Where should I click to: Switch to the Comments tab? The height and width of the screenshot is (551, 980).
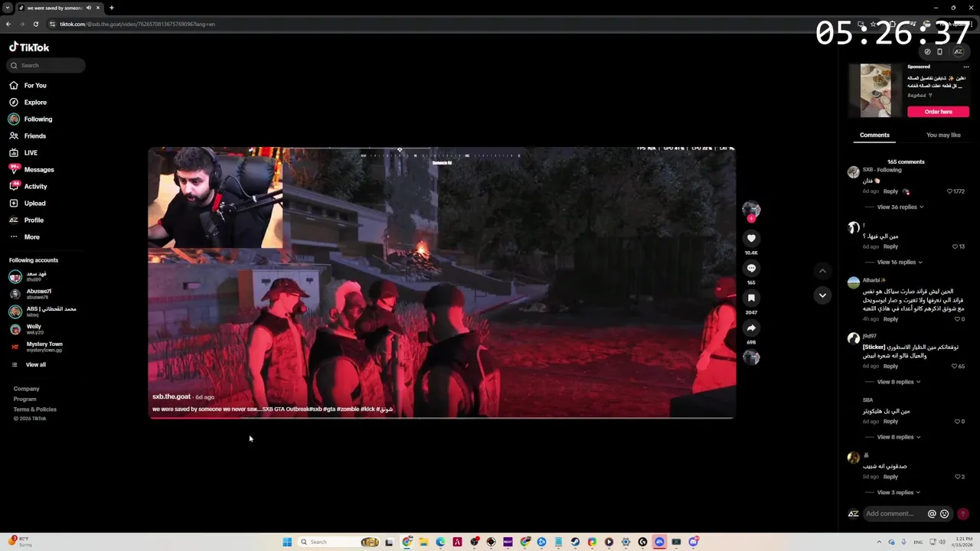[874, 135]
